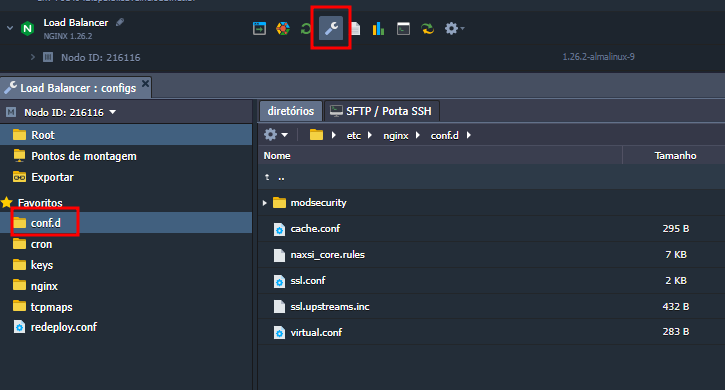Click the root folder icon in breadcrumb
This screenshot has width=725, height=390.
[x=316, y=135]
